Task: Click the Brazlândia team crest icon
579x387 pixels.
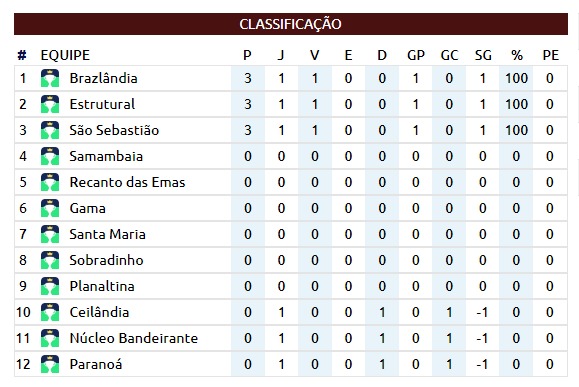Action: (50, 78)
